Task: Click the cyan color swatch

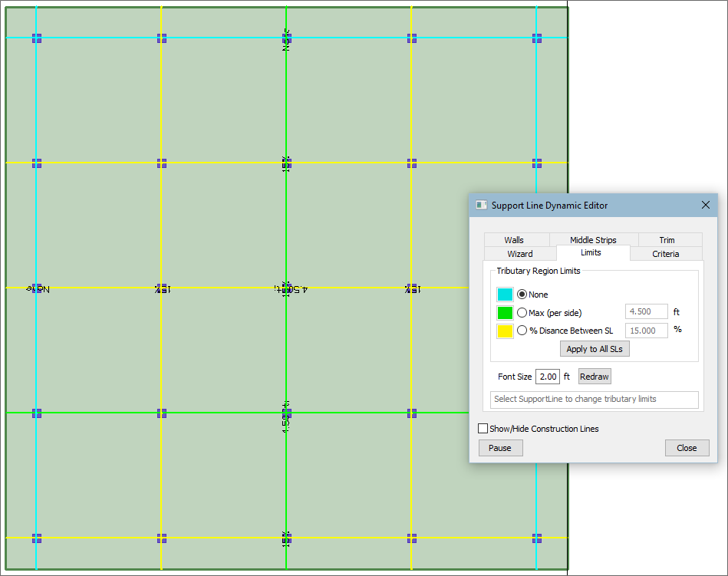Action: coord(505,295)
